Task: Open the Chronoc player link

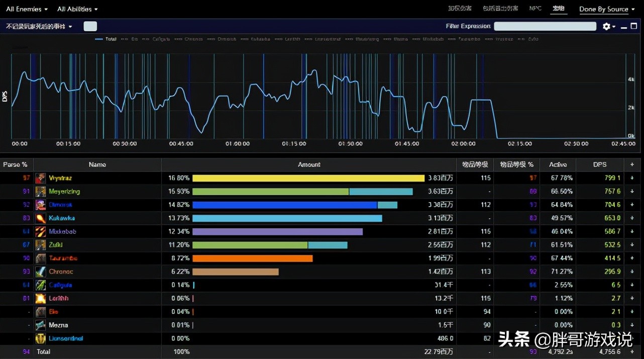Action: (61, 272)
